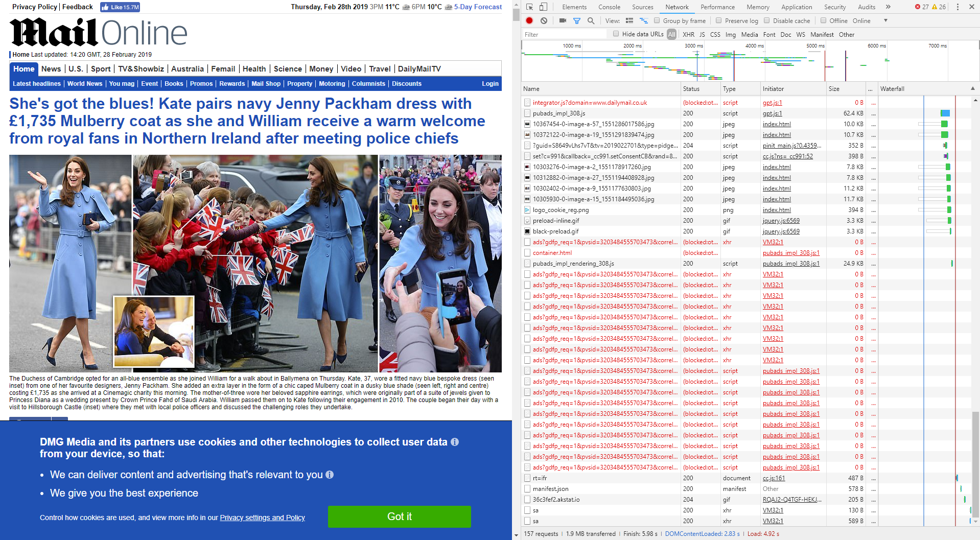
Task: Enable the Preserve log checkbox
Action: (719, 21)
